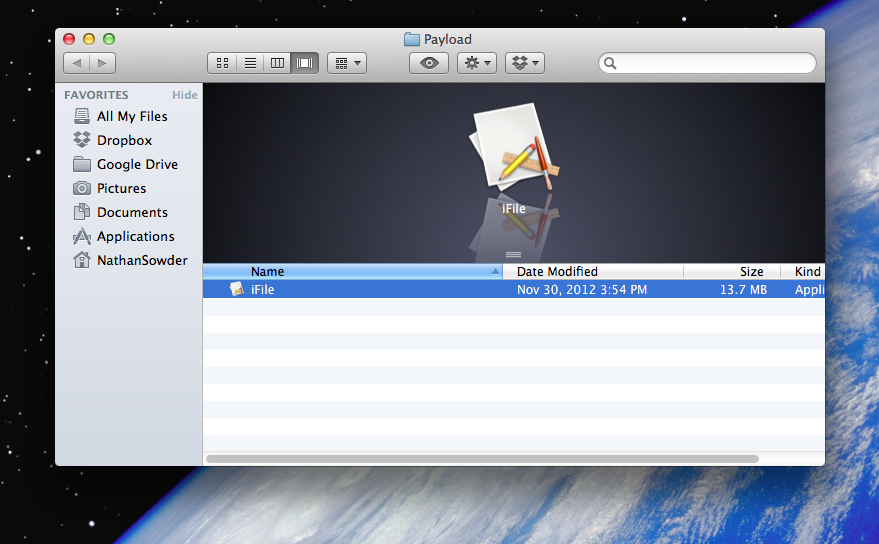Click the 13.7 MB size value
This screenshot has width=879, height=544.
point(743,290)
